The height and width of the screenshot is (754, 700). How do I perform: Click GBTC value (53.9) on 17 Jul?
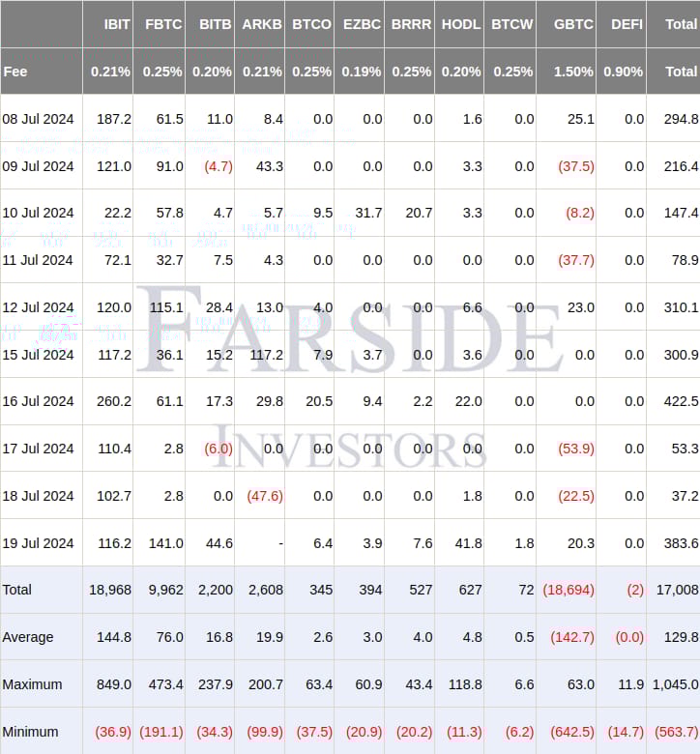click(x=576, y=449)
